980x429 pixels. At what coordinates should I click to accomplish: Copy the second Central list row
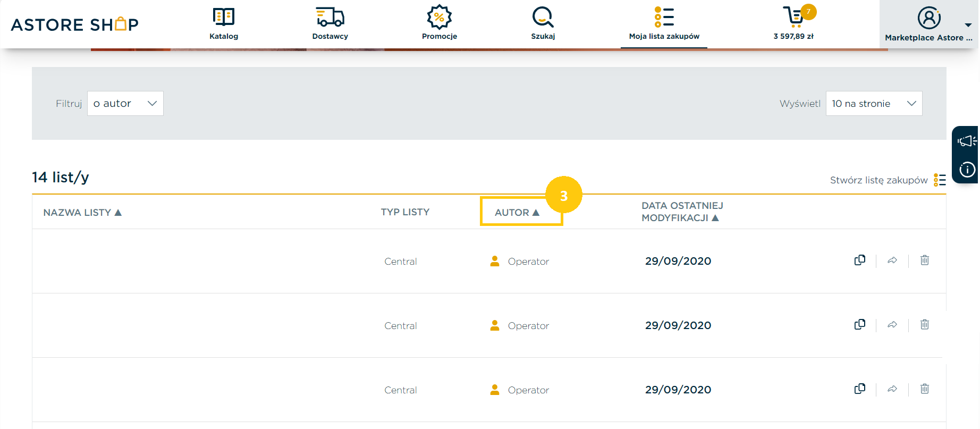coord(860,324)
